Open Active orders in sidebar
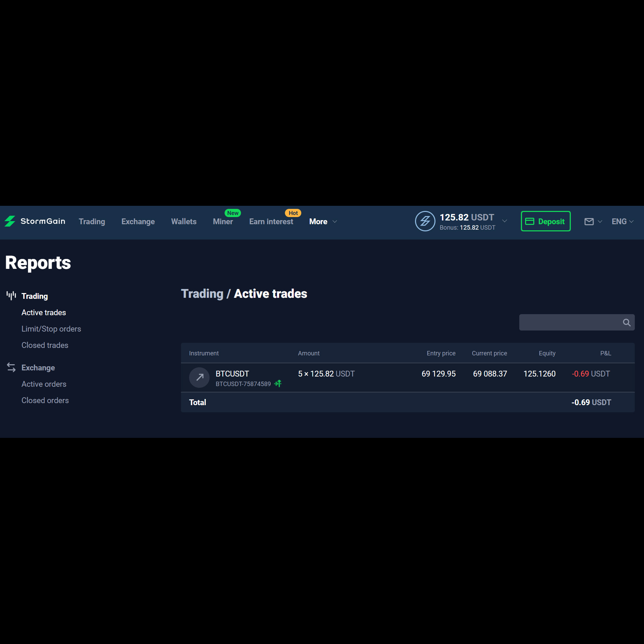 click(44, 384)
